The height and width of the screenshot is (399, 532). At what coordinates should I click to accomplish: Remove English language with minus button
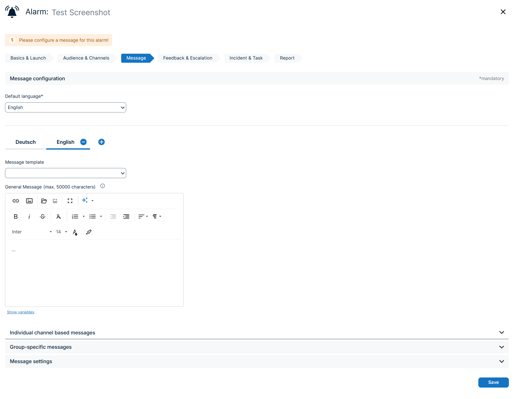pos(83,142)
